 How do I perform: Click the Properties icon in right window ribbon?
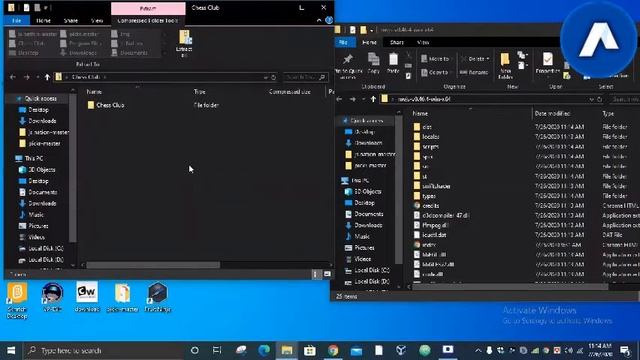click(548, 63)
